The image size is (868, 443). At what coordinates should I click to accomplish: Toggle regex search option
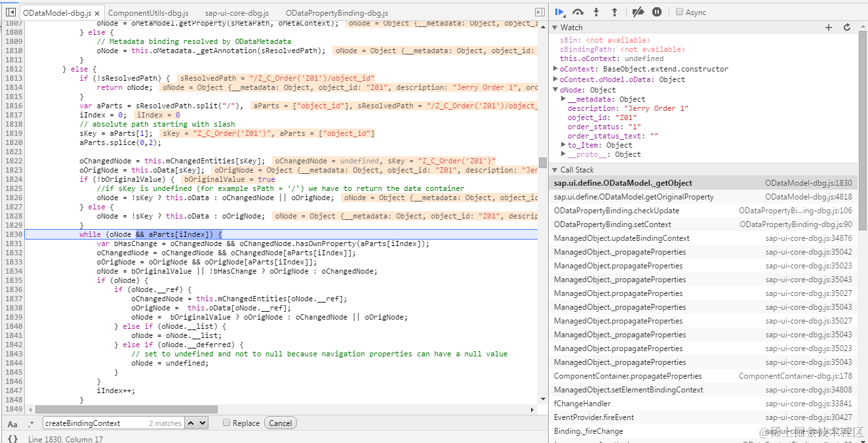coord(31,423)
